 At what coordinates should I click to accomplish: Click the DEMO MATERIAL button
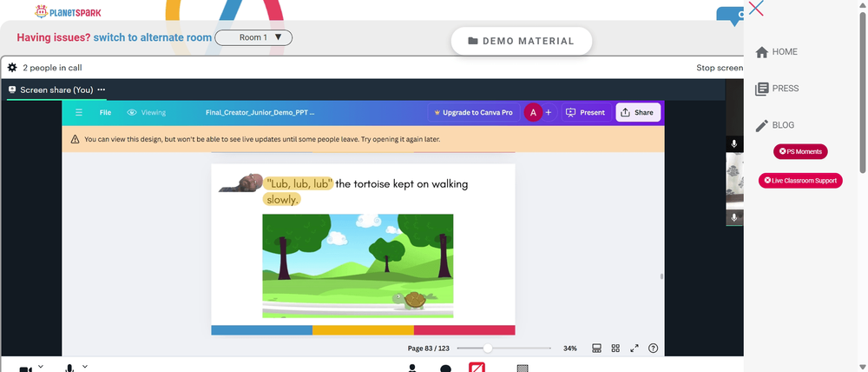tap(522, 41)
